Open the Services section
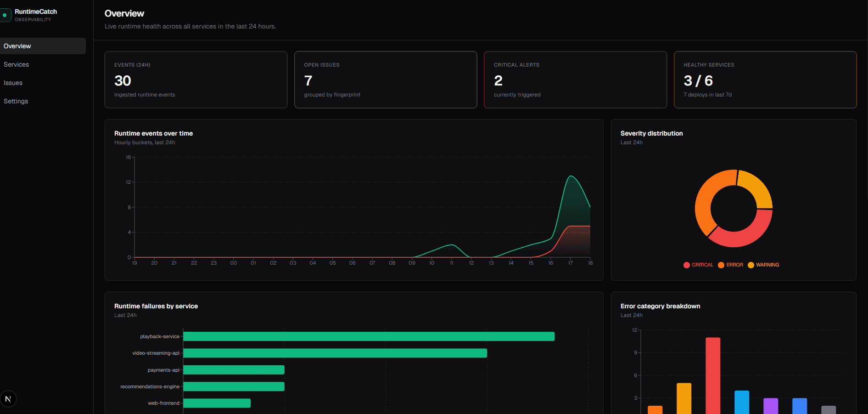868x414 pixels. [43, 64]
